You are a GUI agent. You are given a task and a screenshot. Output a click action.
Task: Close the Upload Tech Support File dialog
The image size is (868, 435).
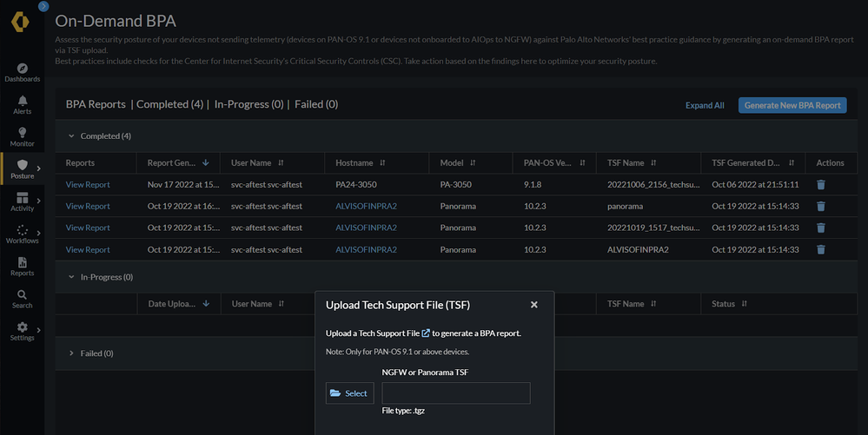pyautogui.click(x=534, y=305)
